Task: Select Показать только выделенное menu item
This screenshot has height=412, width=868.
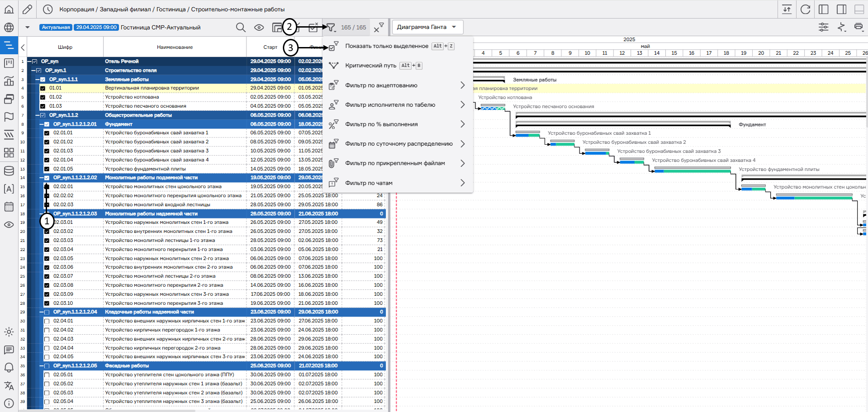Action: click(386, 46)
